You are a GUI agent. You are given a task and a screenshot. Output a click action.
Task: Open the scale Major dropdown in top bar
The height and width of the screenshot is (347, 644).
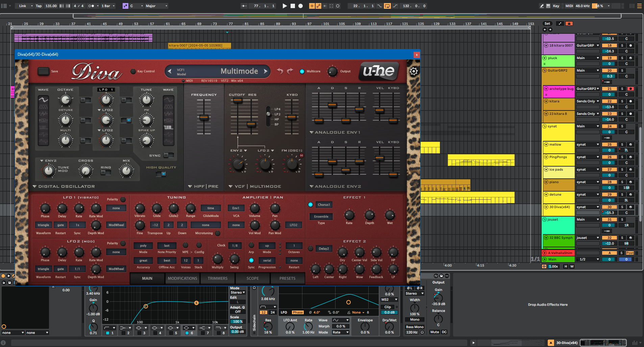click(x=156, y=6)
